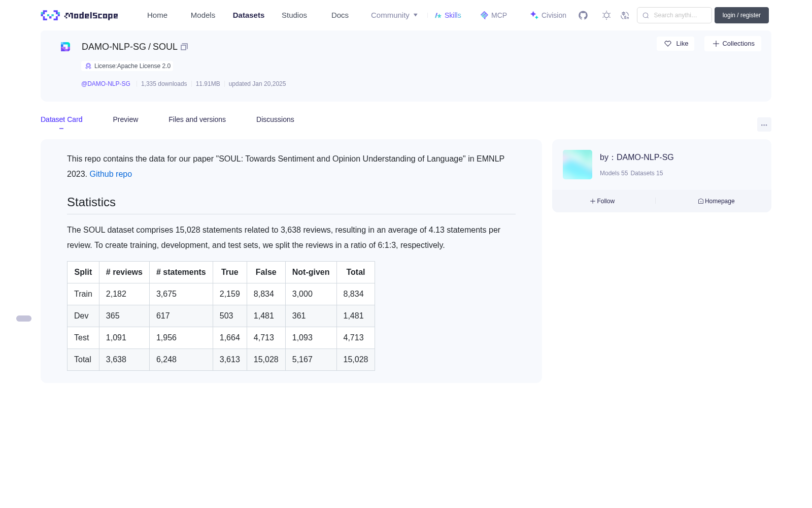Open the Docs page
Image resolution: width=812 pixels, height=508 pixels.
pos(340,15)
